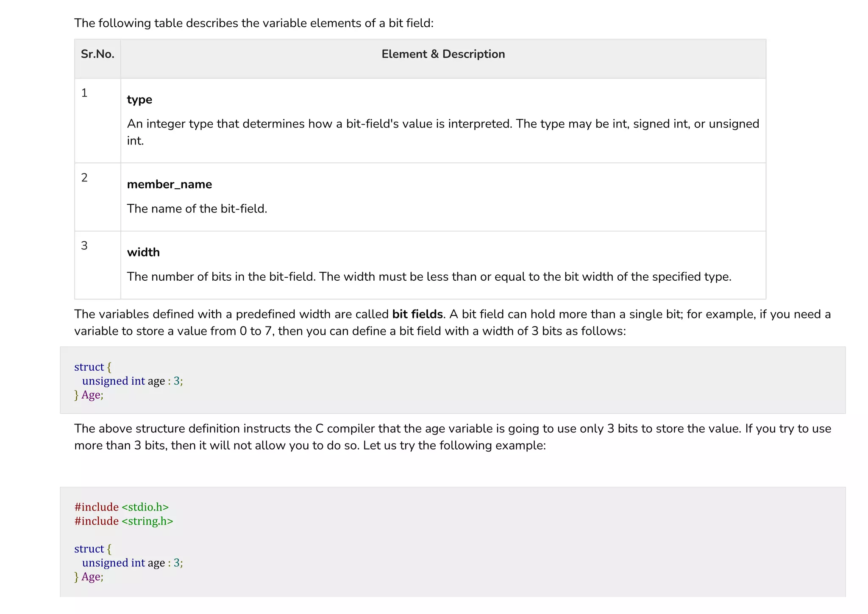Click the sentence "The name of the bit-field."

point(197,209)
